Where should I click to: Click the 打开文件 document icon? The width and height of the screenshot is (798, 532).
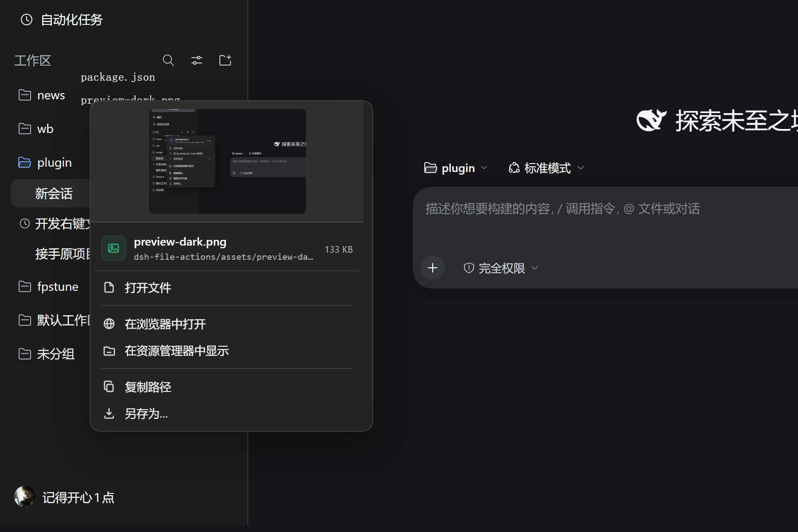click(109, 288)
